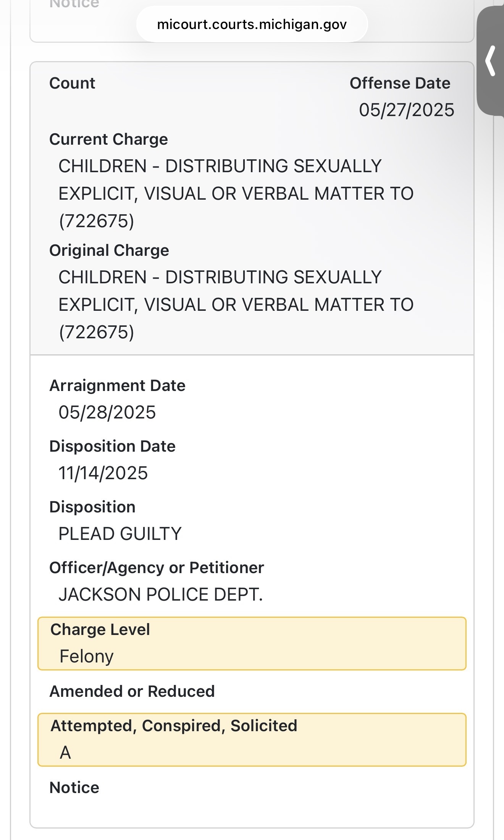
Task: Tap the micourt.courts.michigan.gov address pill
Action: coord(252,24)
